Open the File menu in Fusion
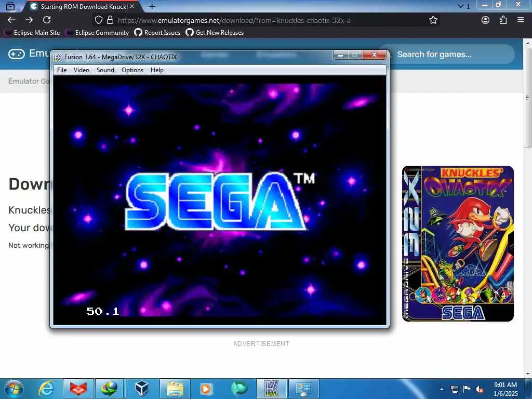Viewport: 532px width, 399px height. (x=62, y=70)
